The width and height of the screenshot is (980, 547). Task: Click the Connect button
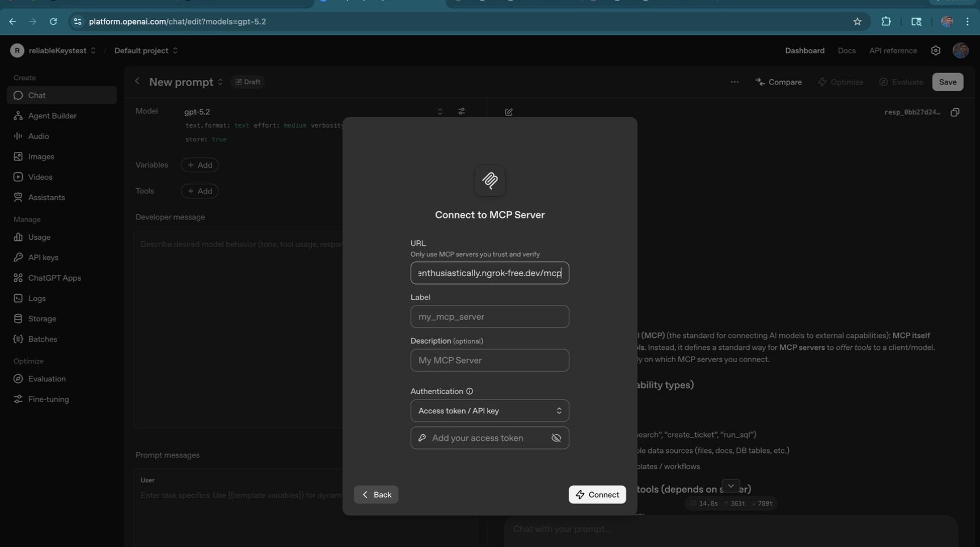point(597,494)
